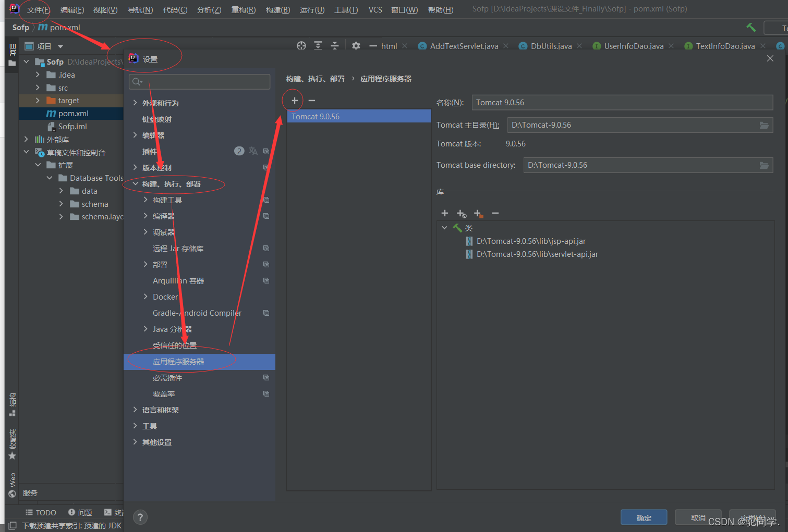Add a new application server with plus
The width and height of the screenshot is (788, 532).
[295, 101]
